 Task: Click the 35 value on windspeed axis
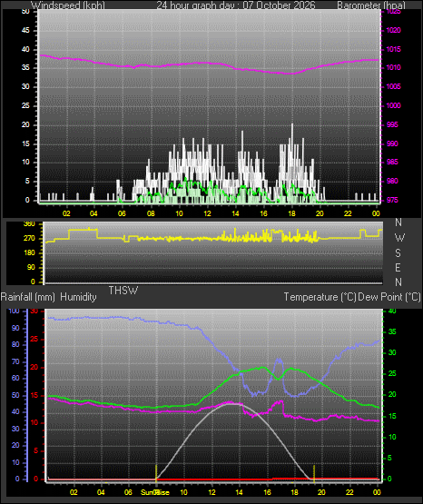tap(25, 67)
